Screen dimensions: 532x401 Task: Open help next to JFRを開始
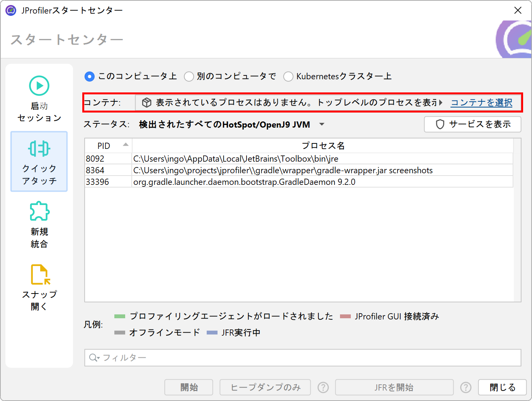[x=466, y=387]
